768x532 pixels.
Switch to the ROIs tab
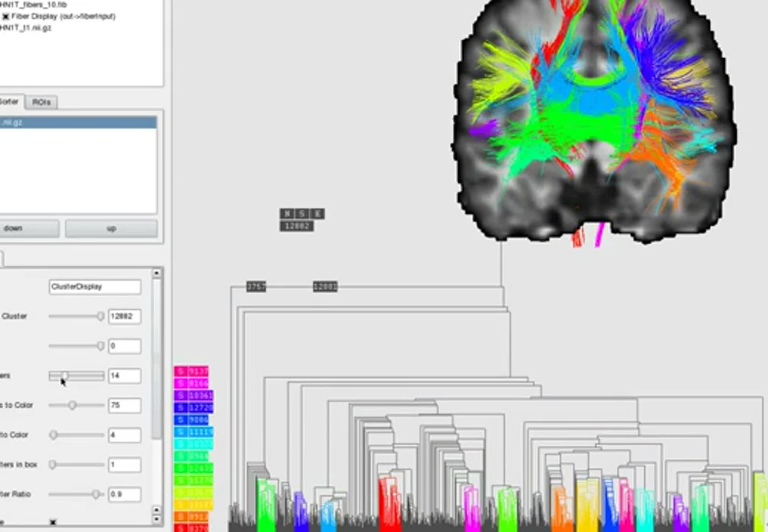[42, 102]
